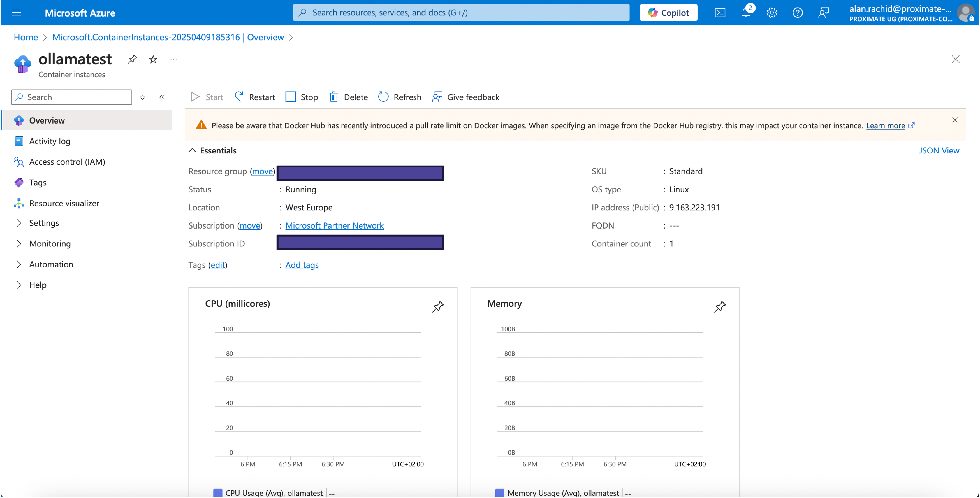
Task: Navigate to Home via breadcrumb
Action: tap(26, 37)
